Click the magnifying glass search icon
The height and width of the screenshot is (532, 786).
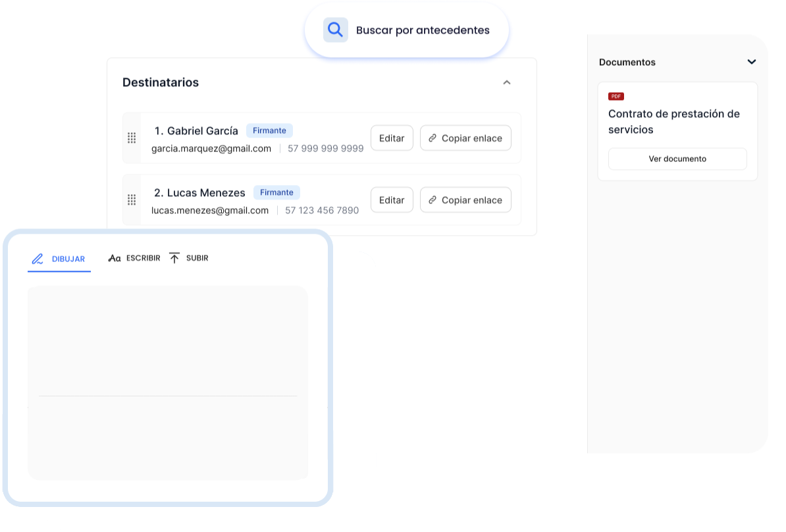[335, 30]
